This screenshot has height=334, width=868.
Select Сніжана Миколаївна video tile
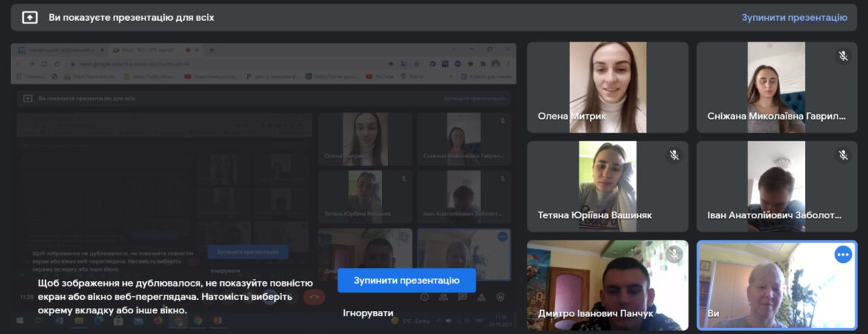pos(777,87)
